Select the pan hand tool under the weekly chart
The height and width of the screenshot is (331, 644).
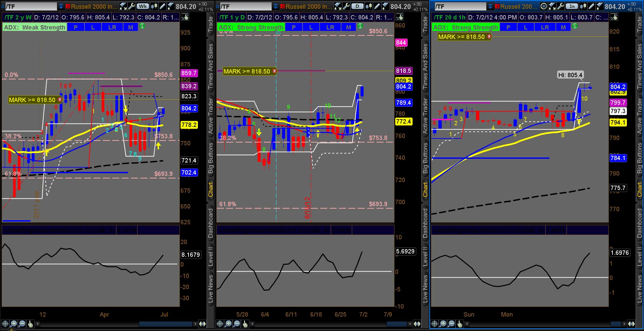click(x=30, y=324)
